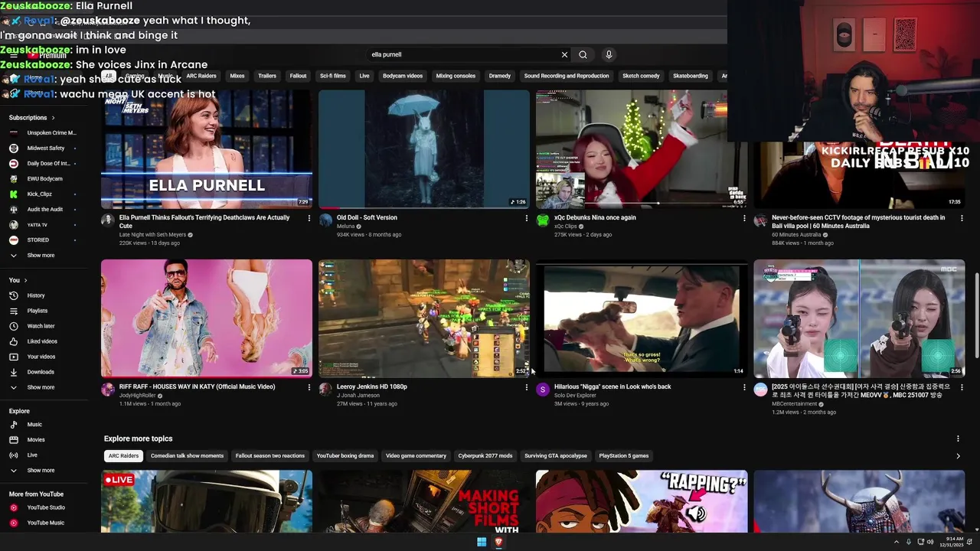This screenshot has width=980, height=551.
Task: Visit the 60 Minutes Australia channel link
Action: [796, 235]
